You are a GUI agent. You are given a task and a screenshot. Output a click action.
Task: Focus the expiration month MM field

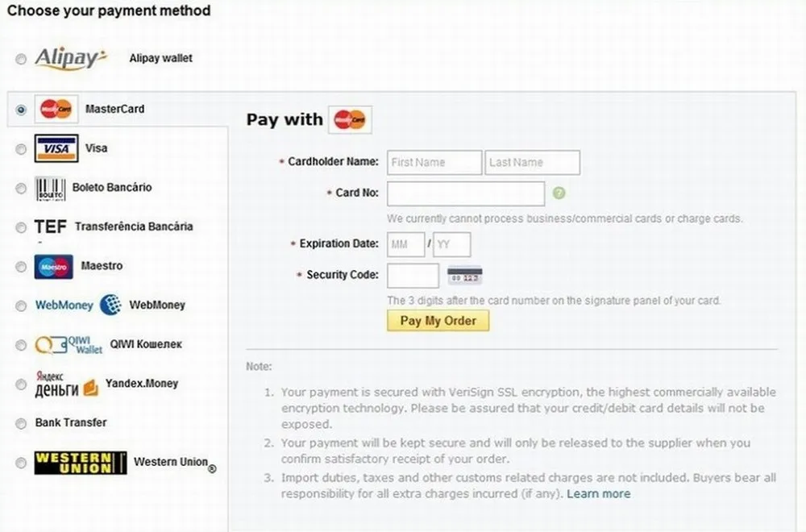(x=405, y=245)
